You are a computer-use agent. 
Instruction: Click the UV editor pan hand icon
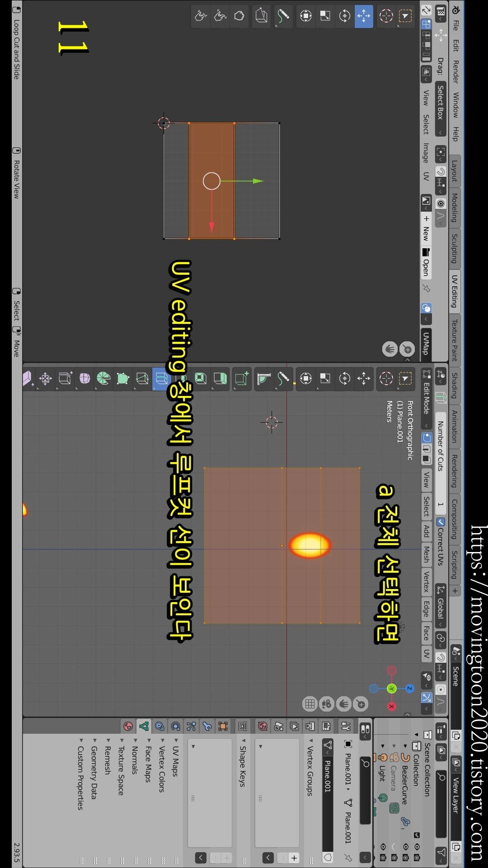(390, 349)
